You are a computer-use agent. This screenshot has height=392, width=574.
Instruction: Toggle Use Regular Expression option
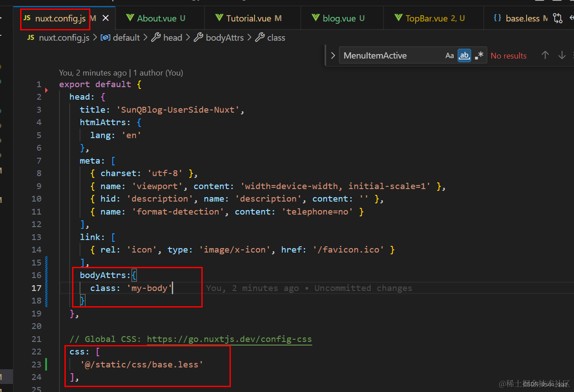pyautogui.click(x=479, y=56)
